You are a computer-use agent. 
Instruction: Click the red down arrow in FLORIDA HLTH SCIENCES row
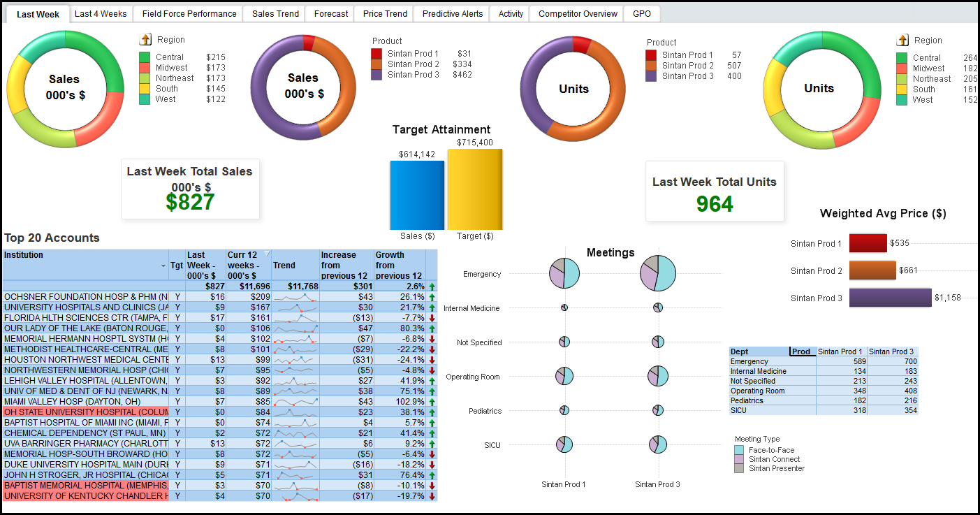click(432, 318)
